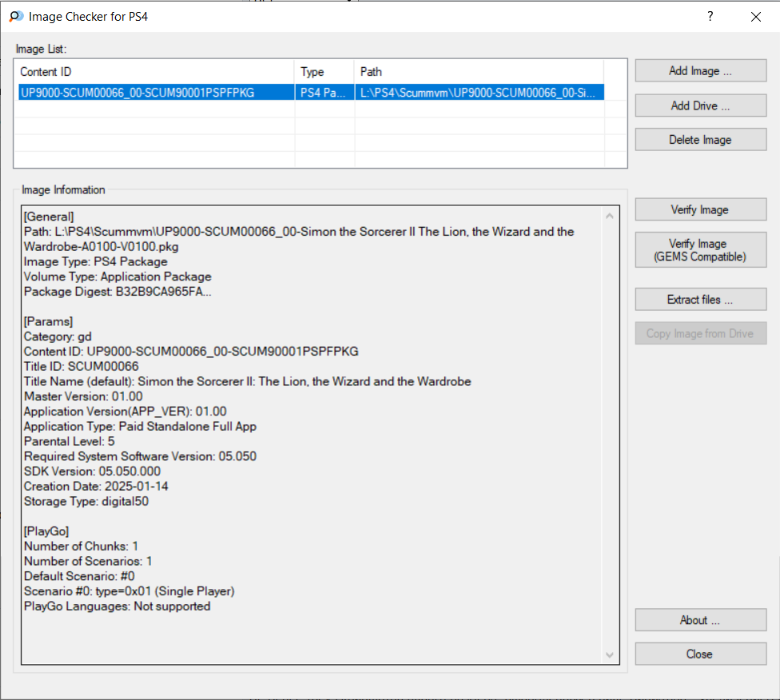This screenshot has height=700, width=780.
Task: Click the scroll-up arrow in Image Information
Action: [609, 216]
